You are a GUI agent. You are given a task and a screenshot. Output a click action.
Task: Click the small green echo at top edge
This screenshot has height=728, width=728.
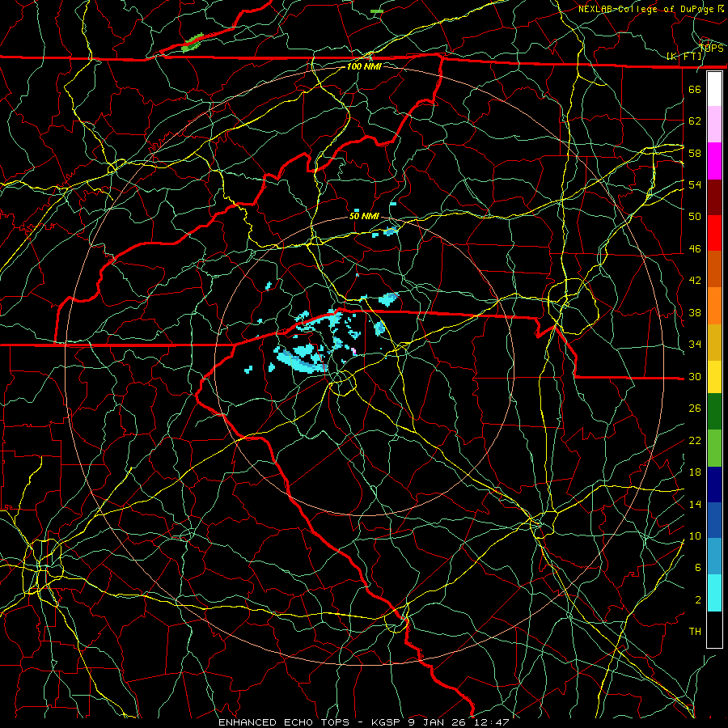pyautogui.click(x=377, y=11)
